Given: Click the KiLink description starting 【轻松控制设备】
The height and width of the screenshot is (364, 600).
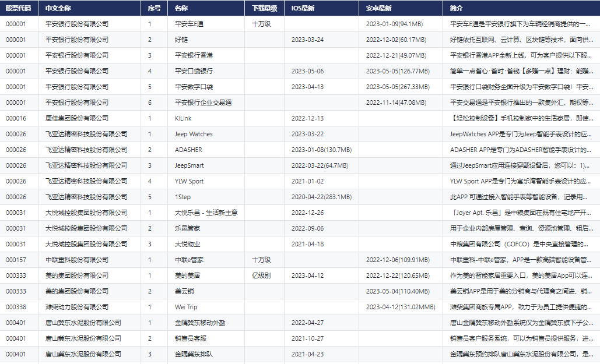Looking at the screenshot, I should click(521, 118).
